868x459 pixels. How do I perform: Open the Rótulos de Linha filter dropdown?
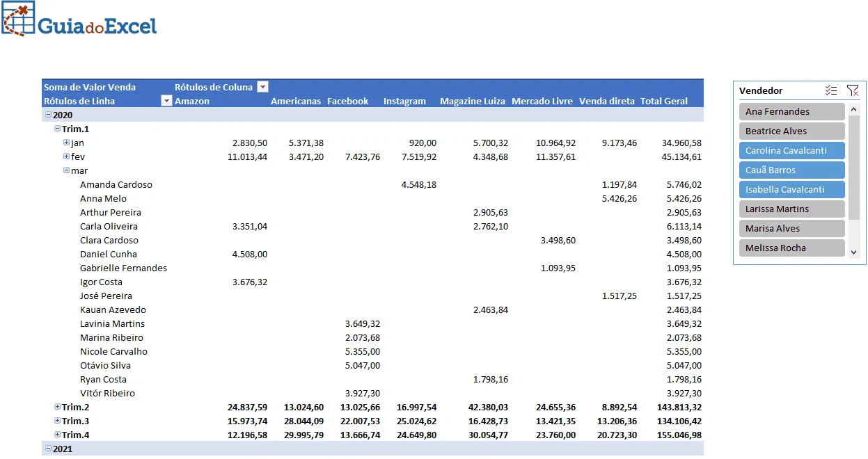pyautogui.click(x=166, y=101)
